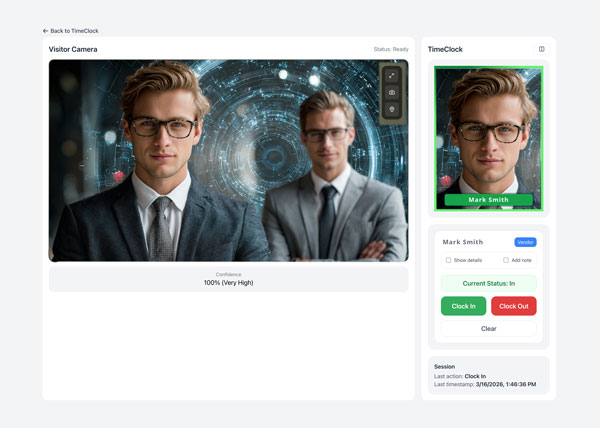Capture a snapshot with the camera icon
Screen dimensions: 600x428
pos(391,93)
